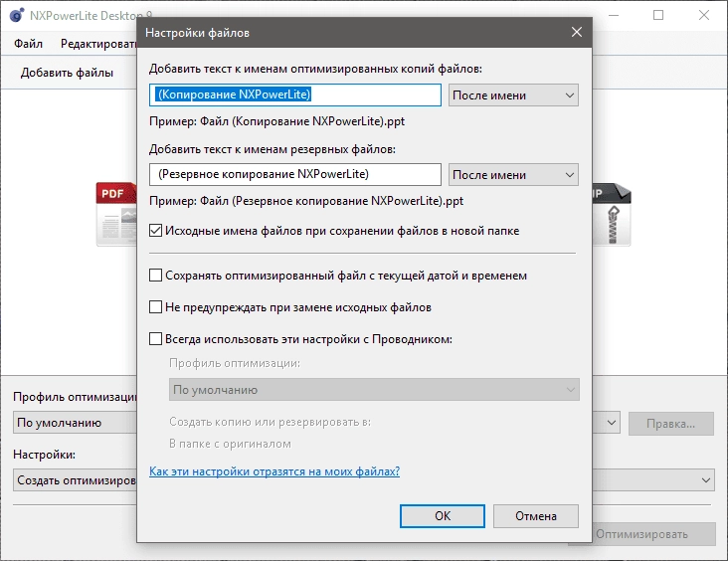This screenshot has width=728, height=561.
Task: Open link Как эти настройки отразятся на моих файлах?
Action: click(x=274, y=470)
